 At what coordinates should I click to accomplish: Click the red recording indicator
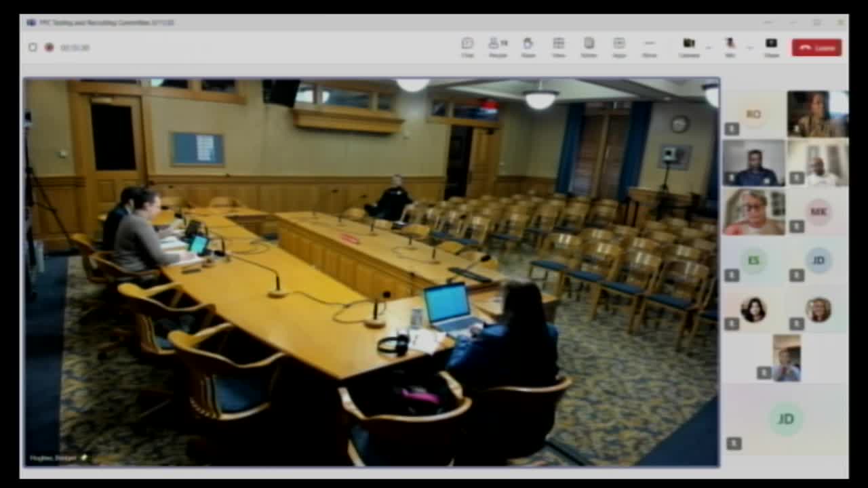point(49,47)
